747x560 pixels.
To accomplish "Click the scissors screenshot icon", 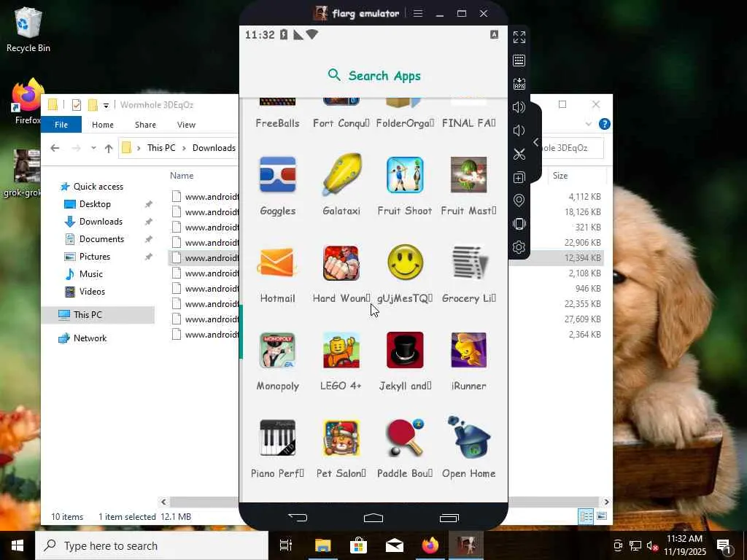I will click(x=519, y=154).
